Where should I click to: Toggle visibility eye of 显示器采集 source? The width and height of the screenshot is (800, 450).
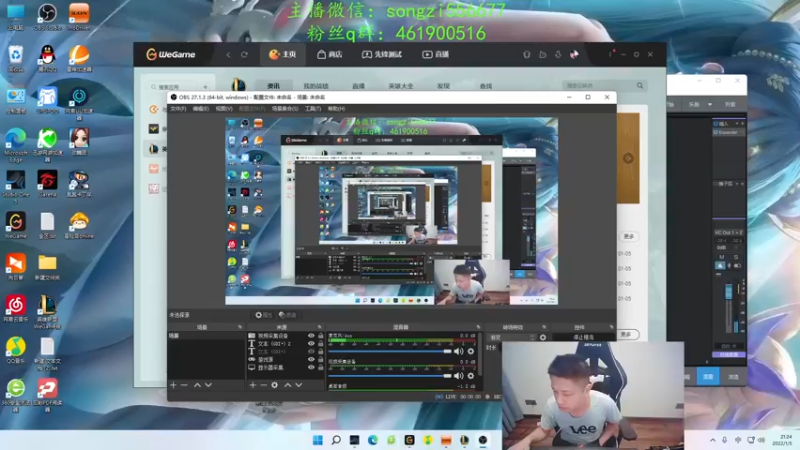pos(311,367)
